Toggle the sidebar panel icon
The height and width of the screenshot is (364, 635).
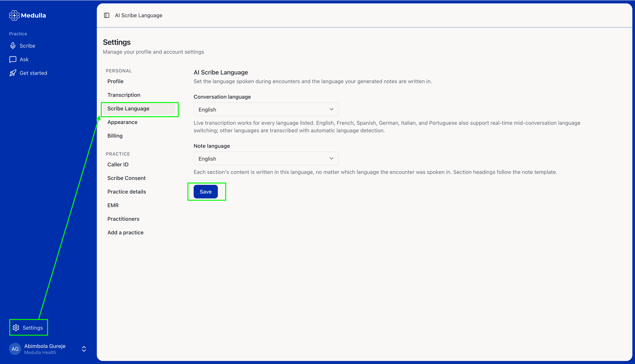click(106, 15)
